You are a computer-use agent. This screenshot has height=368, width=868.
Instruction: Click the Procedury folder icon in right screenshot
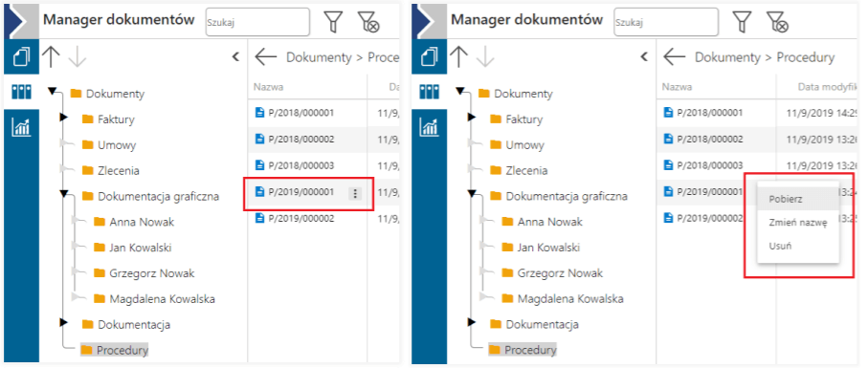[x=494, y=350]
